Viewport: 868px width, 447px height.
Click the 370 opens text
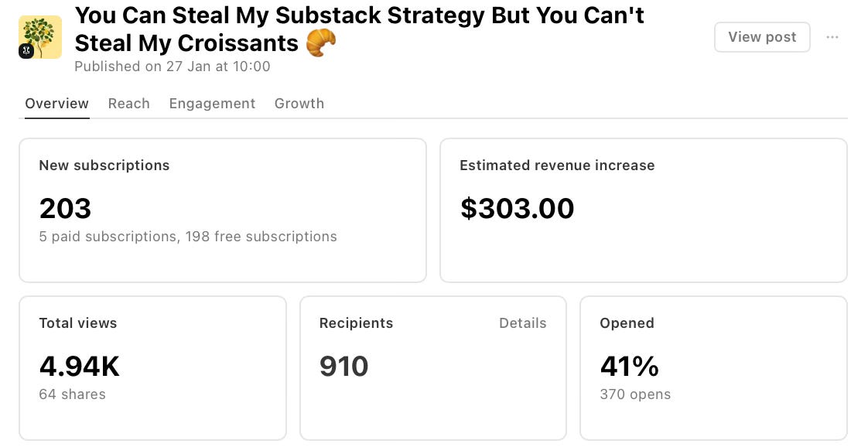coord(635,394)
